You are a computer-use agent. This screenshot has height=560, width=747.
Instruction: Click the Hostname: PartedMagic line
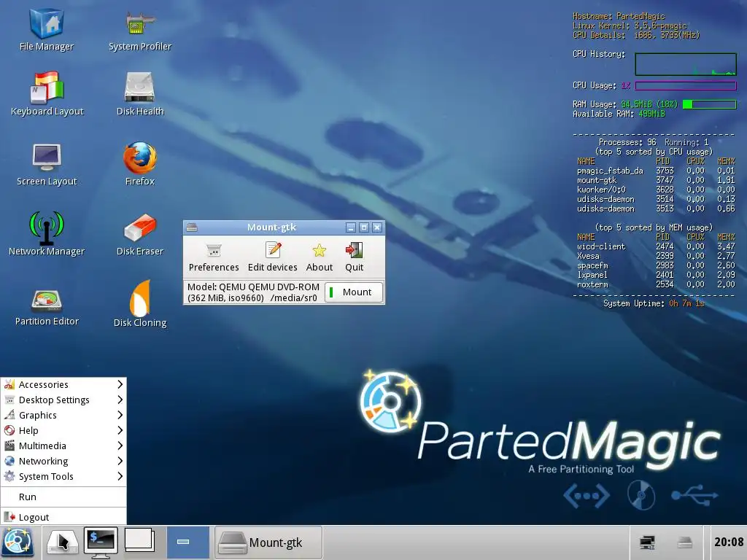point(619,16)
